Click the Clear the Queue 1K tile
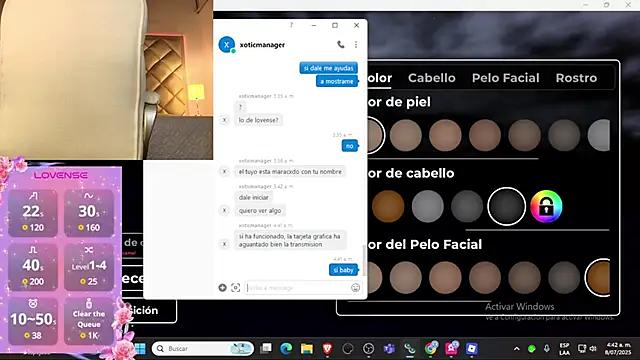Image resolution: width=640 pixels, height=360 pixels. click(89, 320)
